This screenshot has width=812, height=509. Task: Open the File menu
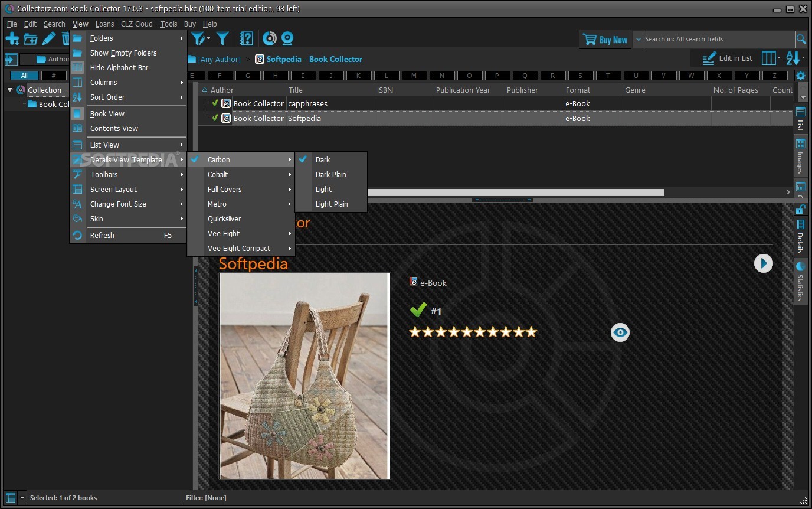click(12, 24)
